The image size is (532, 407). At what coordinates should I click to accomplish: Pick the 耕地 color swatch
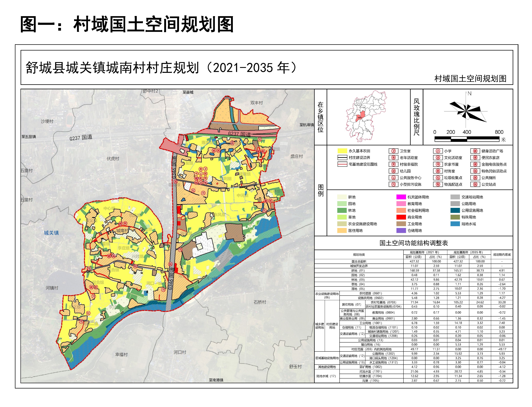(x=342, y=197)
